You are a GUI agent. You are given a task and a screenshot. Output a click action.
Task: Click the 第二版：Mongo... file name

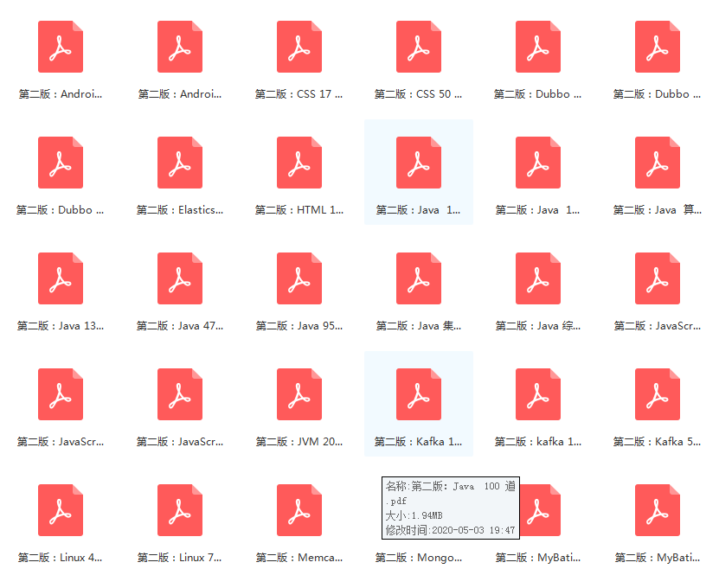419,558
